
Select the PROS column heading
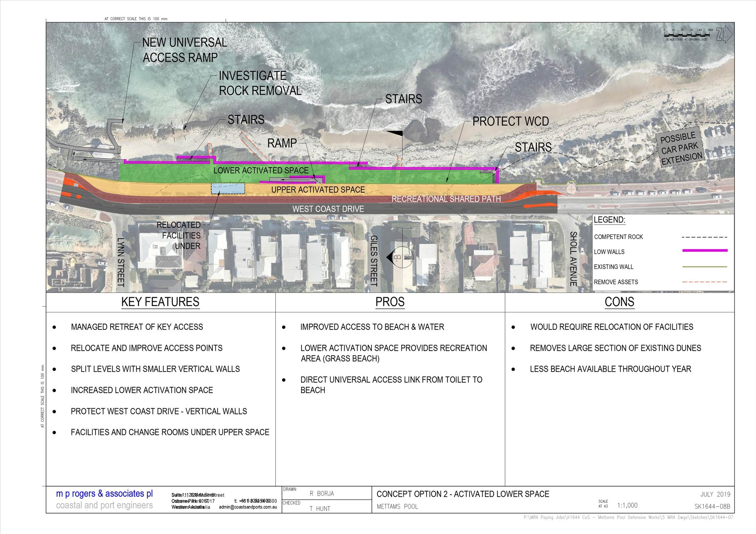(x=390, y=302)
